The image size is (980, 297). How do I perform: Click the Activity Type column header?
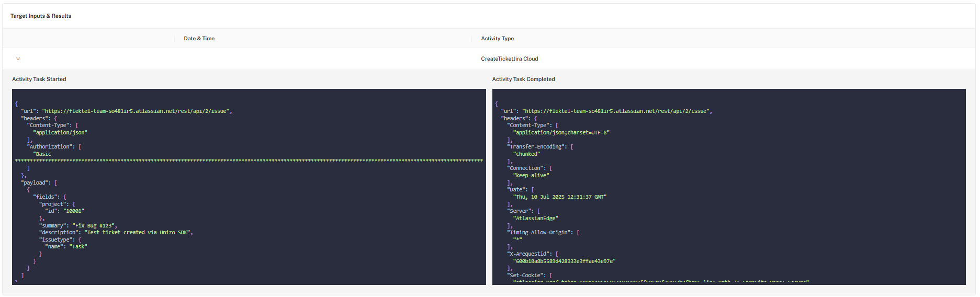pos(497,39)
